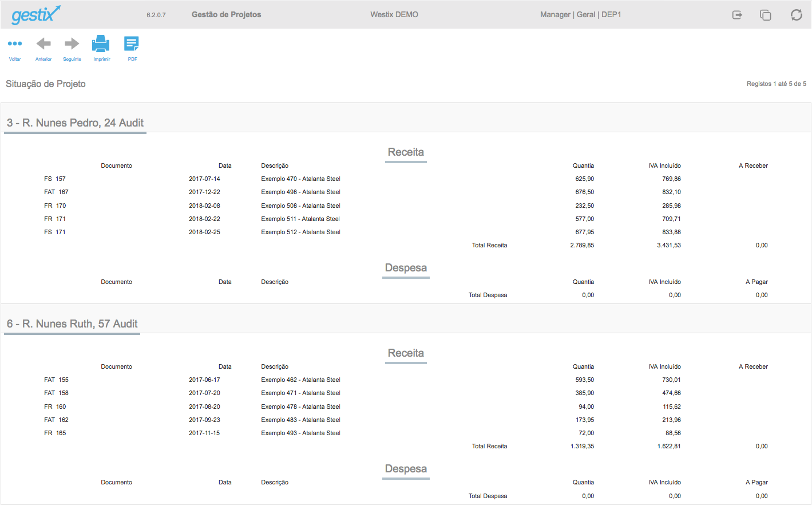Export the report with the PDF icon
Image resolution: width=812 pixels, height=505 pixels.
click(132, 44)
